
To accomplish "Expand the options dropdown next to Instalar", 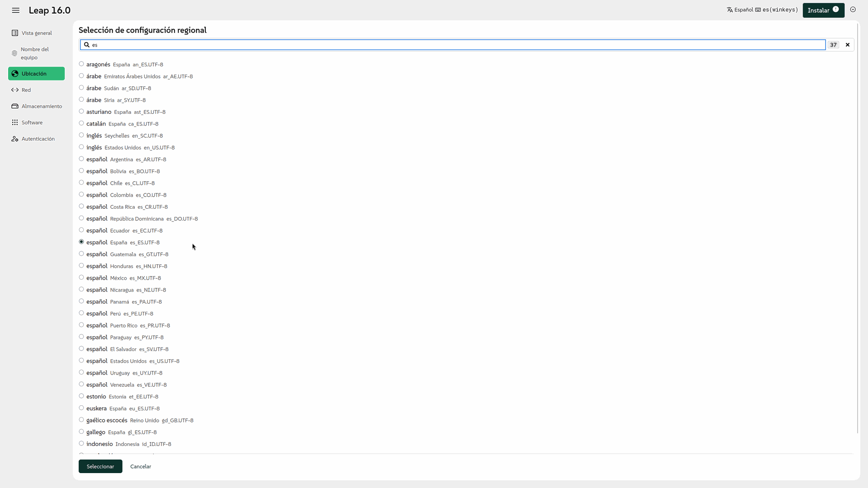I will [853, 9].
